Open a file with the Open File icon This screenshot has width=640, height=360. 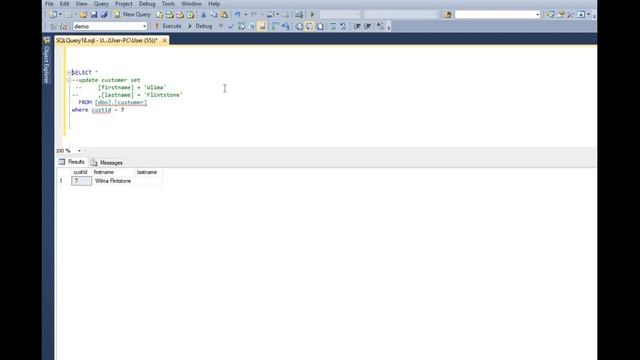point(83,15)
